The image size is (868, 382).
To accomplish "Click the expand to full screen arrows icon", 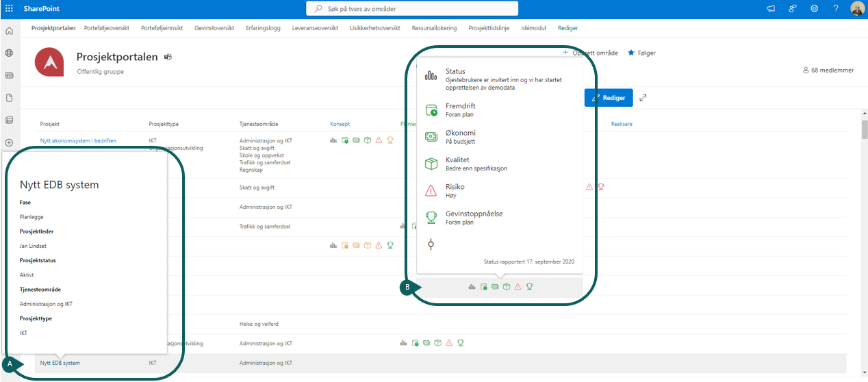I will (x=643, y=98).
